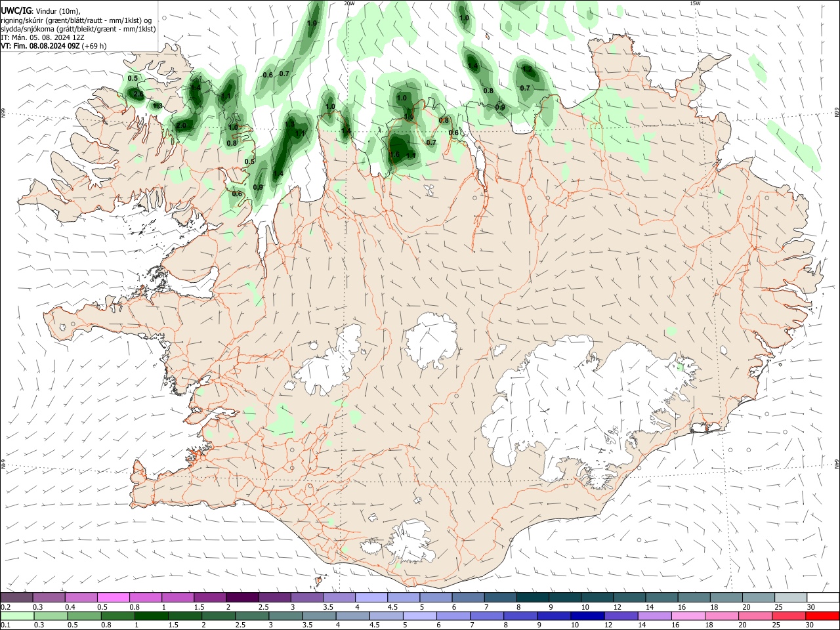
Task: Click the '(+69 h)' forecast offset text
Action: tap(94, 46)
